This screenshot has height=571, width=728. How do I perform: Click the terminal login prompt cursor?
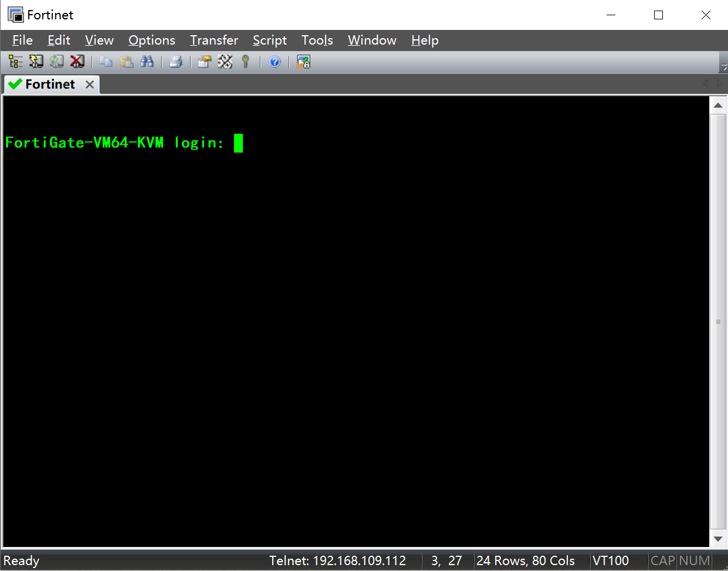coord(238,143)
